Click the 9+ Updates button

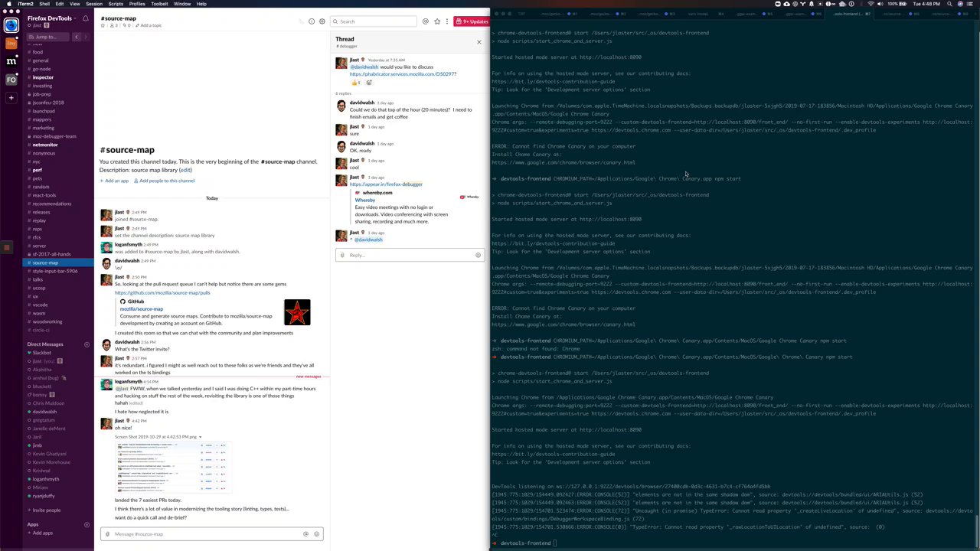pos(471,21)
